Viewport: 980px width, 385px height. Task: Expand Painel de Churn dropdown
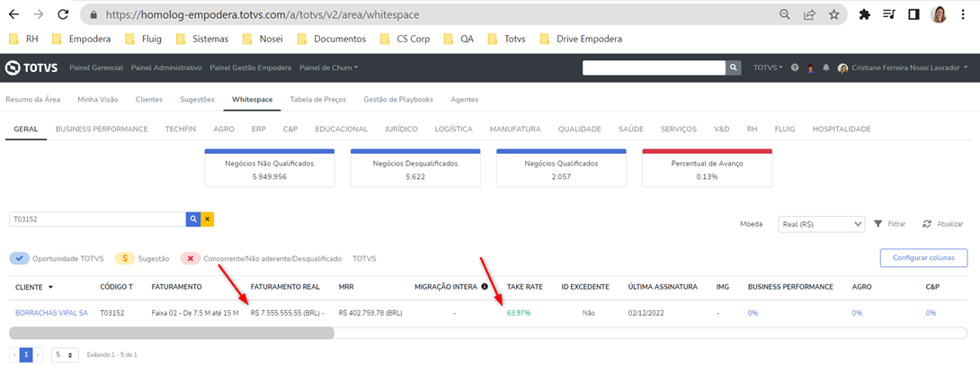coord(329,67)
